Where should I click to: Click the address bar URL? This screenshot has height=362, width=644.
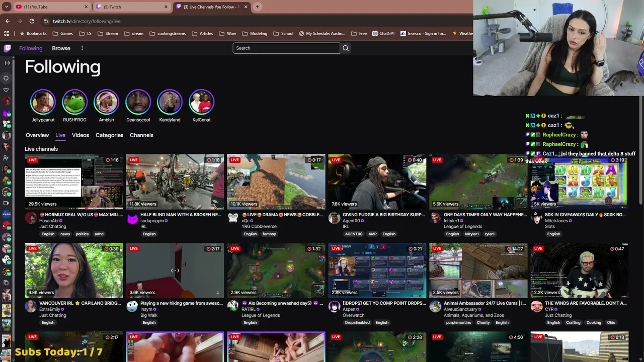click(x=87, y=21)
